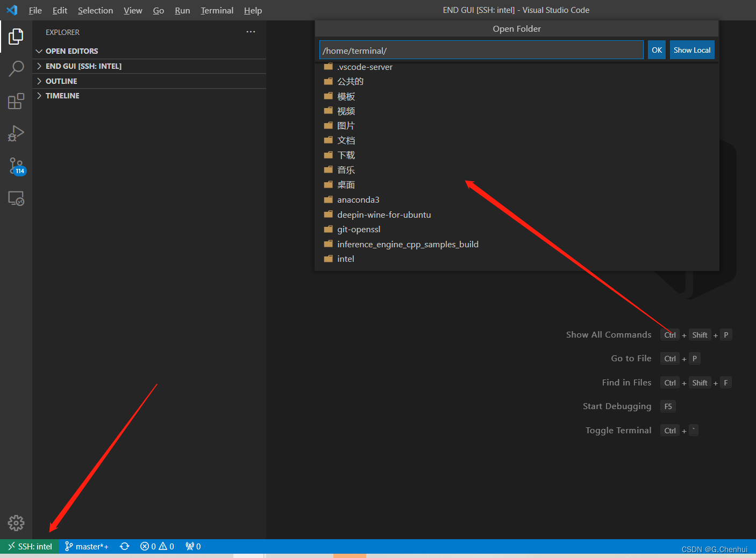
Task: Select the git-openssl folder
Action: click(x=517, y=229)
